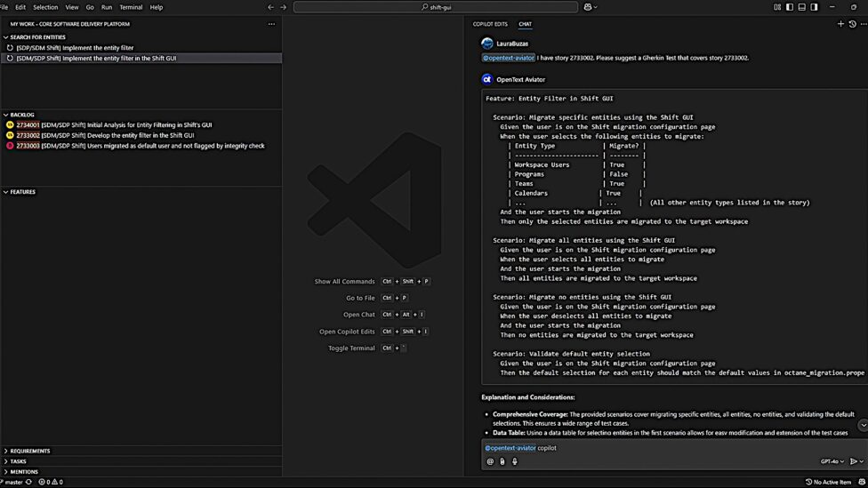Send the chat message
Viewport: 868px width, 488px height.
pos(853,461)
